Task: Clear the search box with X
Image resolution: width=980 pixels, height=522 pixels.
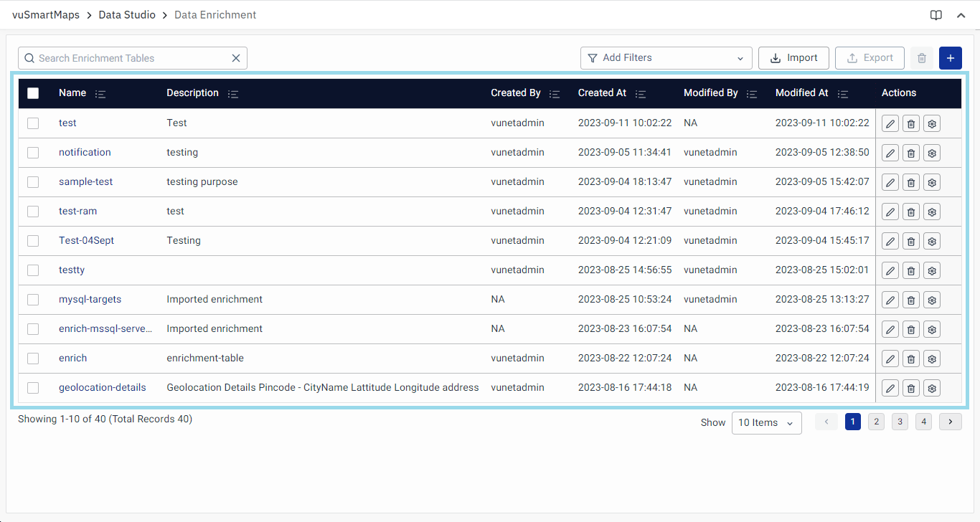Action: pos(235,58)
